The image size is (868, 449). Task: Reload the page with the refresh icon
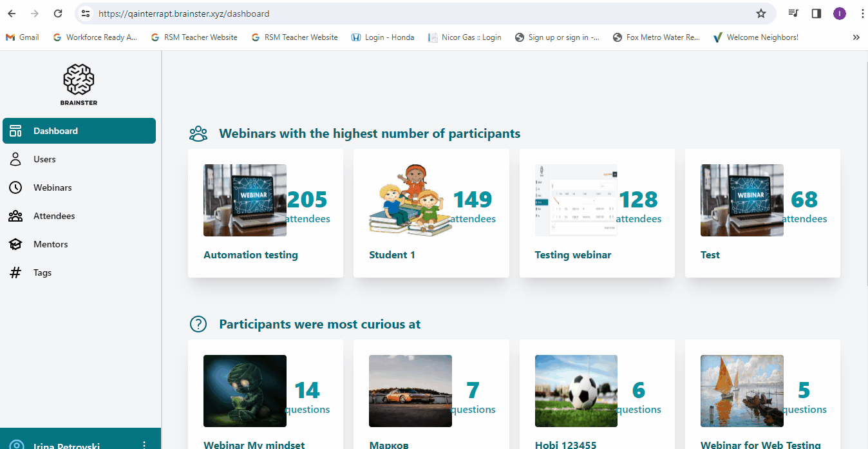coord(58,14)
